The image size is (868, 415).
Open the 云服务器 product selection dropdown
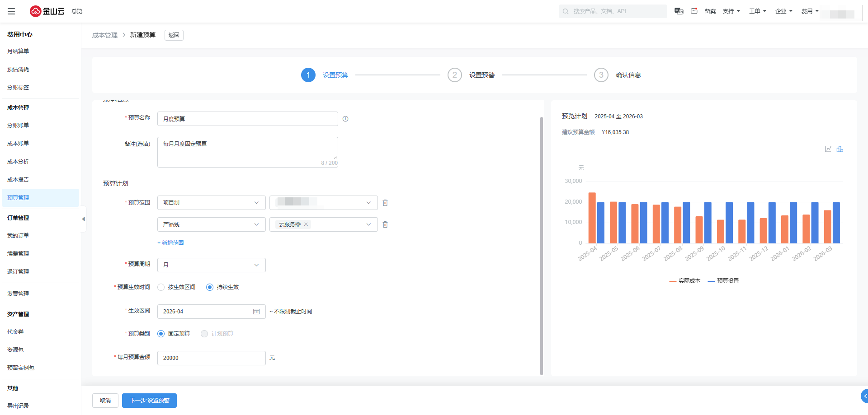click(x=324, y=224)
